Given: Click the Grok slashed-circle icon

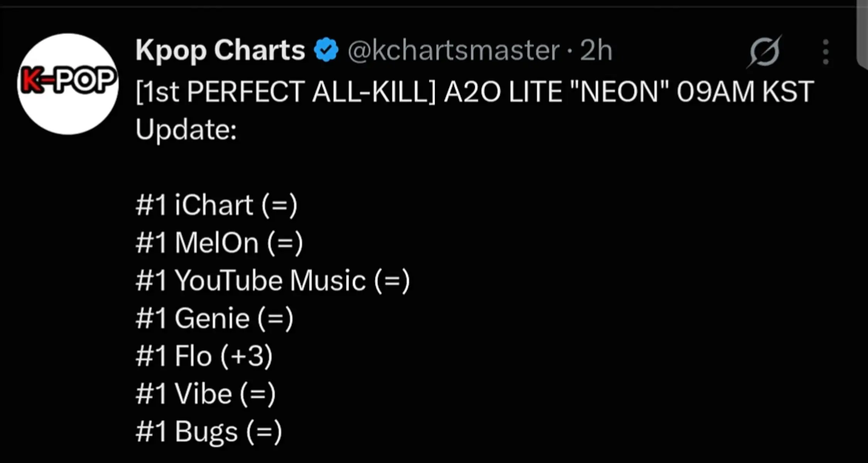Looking at the screenshot, I should coord(764,51).
